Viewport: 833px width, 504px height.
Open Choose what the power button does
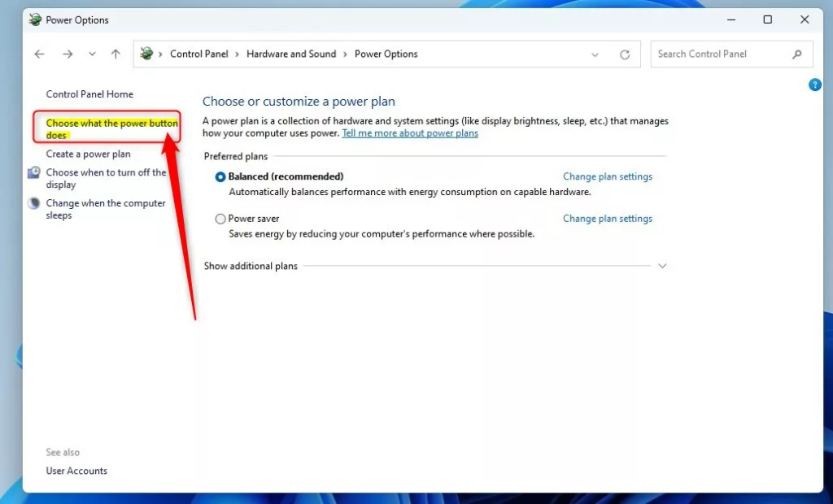pyautogui.click(x=111, y=129)
